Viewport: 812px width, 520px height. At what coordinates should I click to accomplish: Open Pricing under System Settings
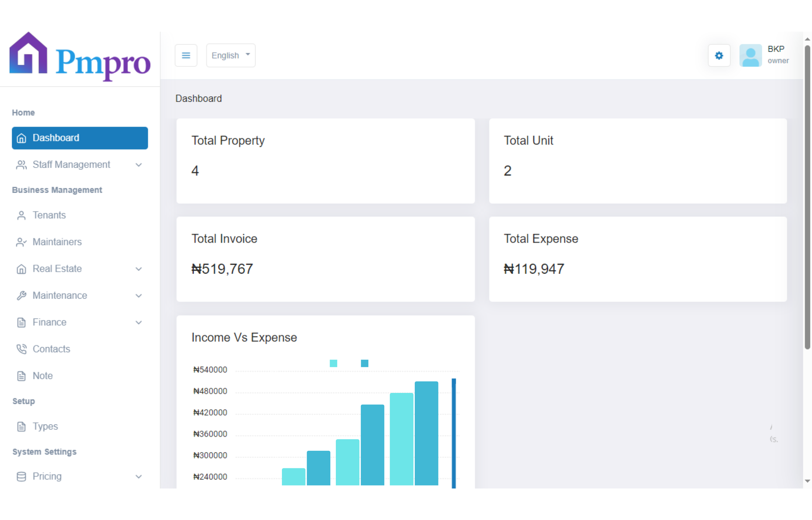(47, 476)
